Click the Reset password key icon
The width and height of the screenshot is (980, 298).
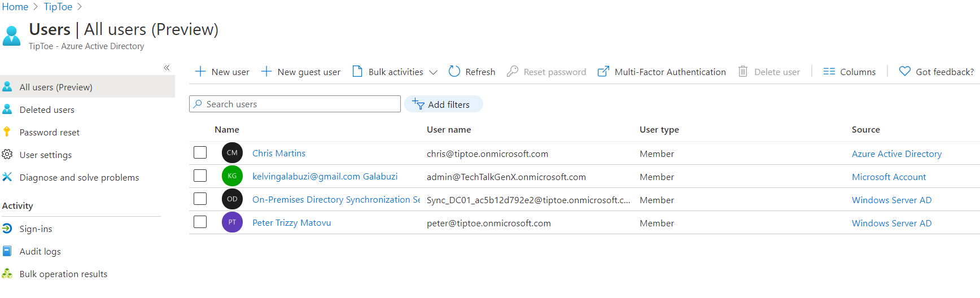pos(513,71)
